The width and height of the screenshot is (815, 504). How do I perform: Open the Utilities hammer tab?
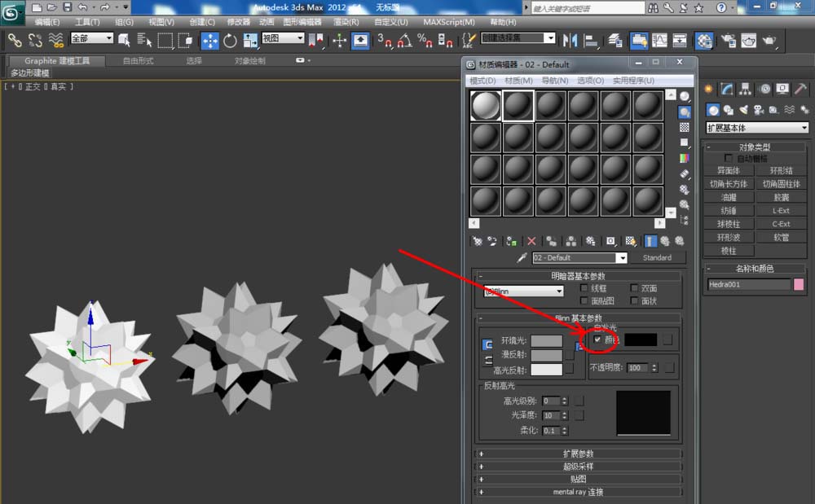801,90
